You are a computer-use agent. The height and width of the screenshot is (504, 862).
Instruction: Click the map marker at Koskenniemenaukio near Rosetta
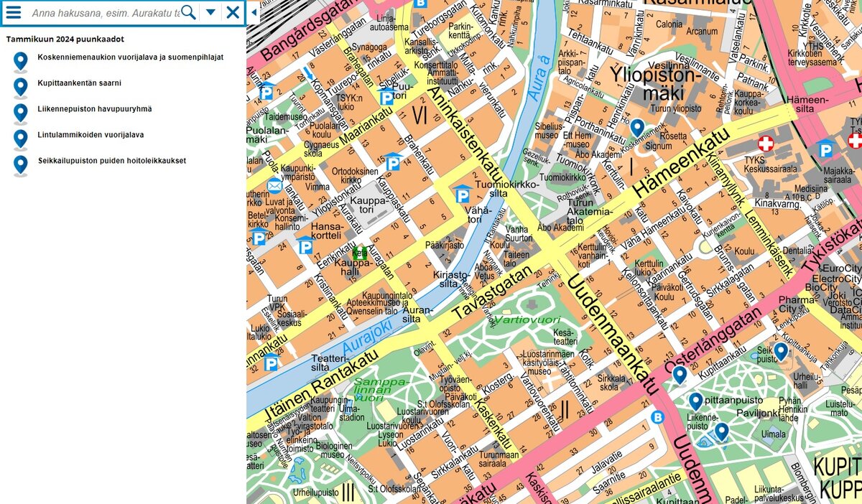click(637, 127)
